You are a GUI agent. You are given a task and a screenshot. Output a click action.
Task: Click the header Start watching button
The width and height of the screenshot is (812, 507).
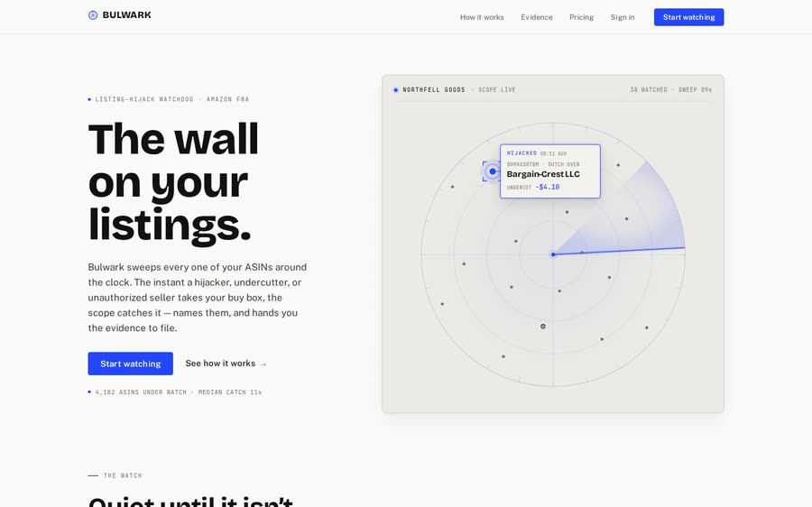click(x=688, y=17)
